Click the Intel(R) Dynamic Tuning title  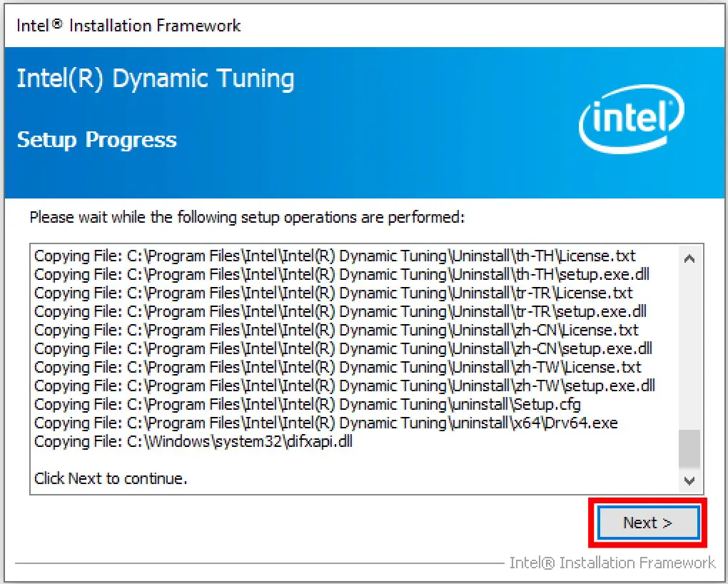tap(156, 79)
